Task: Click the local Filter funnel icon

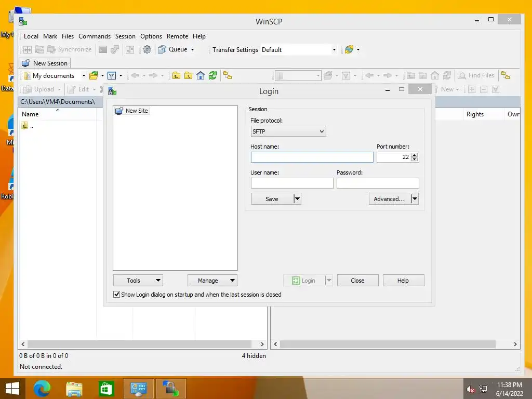Action: point(112,76)
